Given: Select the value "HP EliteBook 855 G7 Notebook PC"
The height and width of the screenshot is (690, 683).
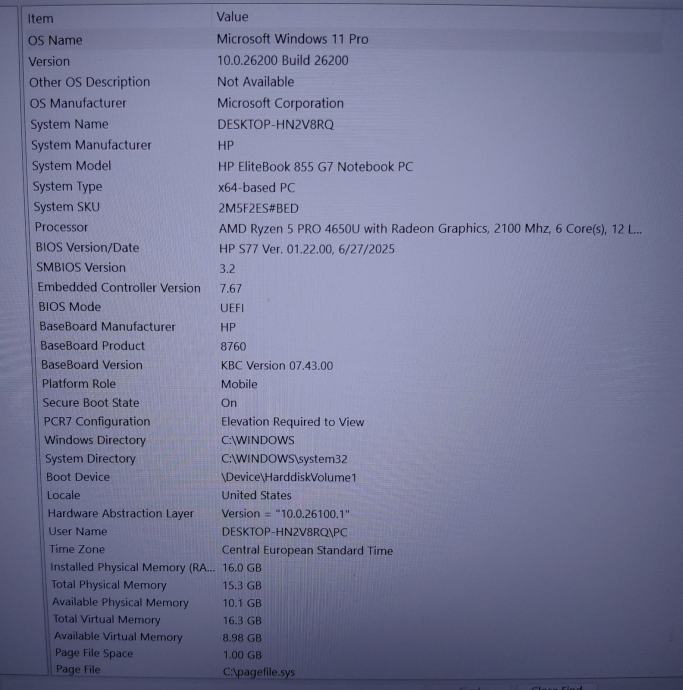Looking at the screenshot, I should [x=315, y=167].
